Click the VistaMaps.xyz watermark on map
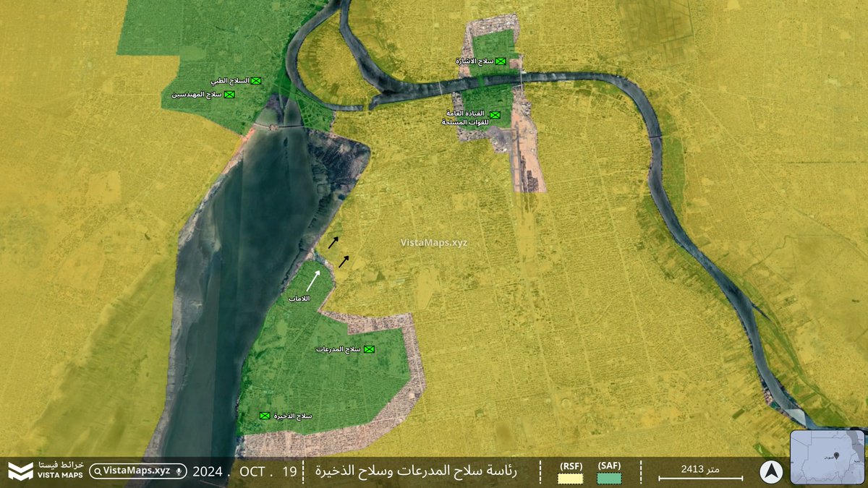 (x=434, y=243)
